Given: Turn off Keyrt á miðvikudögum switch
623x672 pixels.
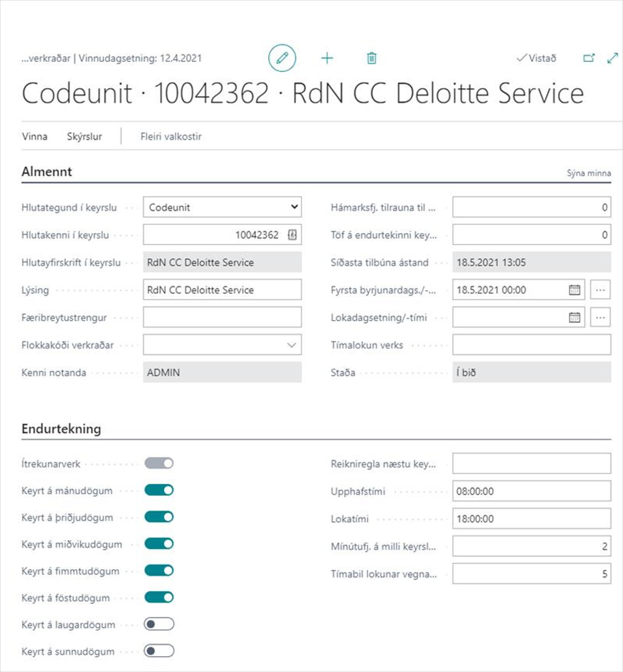Looking at the screenshot, I should 159,544.
